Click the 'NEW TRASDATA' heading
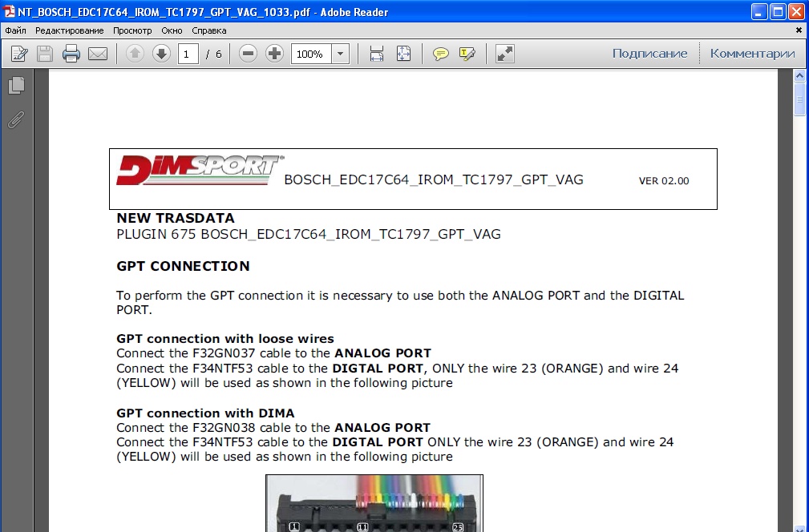Image resolution: width=809 pixels, height=532 pixels. click(176, 218)
